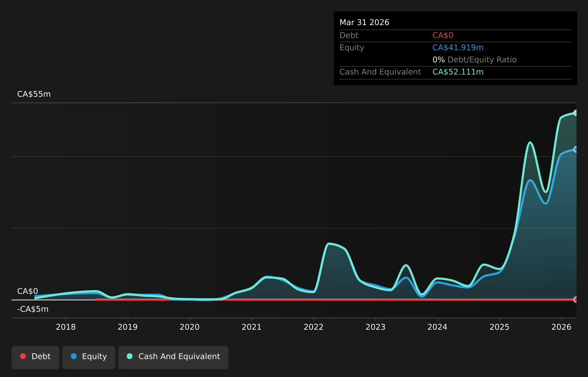Click the 2019 x-axis label
The width and height of the screenshot is (588, 377).
pos(128,327)
